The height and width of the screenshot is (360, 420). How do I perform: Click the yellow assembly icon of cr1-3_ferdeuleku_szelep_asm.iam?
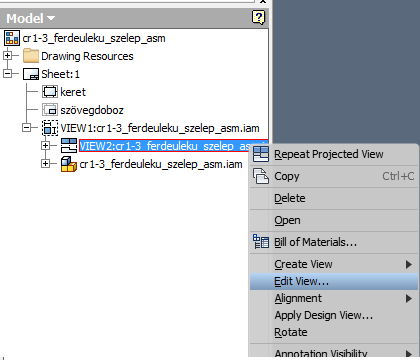(x=69, y=164)
